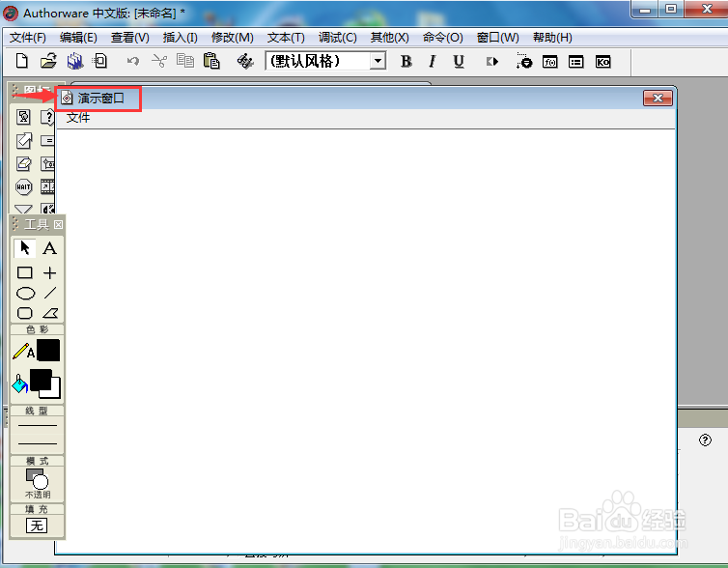The width and height of the screenshot is (728, 568).
Task: Close the 工具 toolbox panel
Action: click(58, 225)
